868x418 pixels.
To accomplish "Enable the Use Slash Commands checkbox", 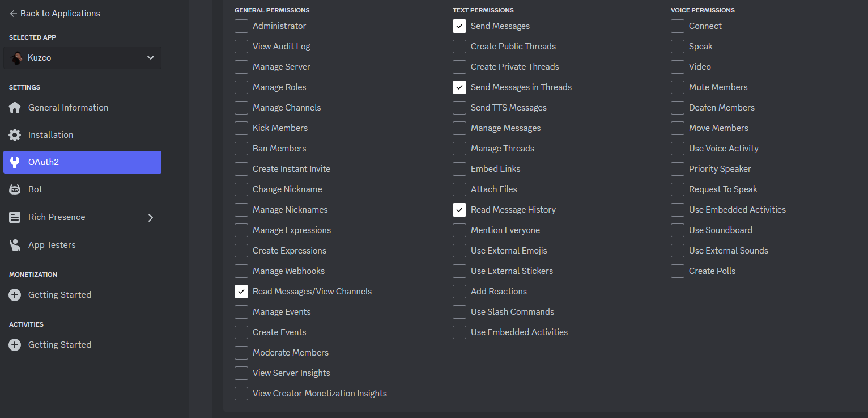I will point(459,312).
